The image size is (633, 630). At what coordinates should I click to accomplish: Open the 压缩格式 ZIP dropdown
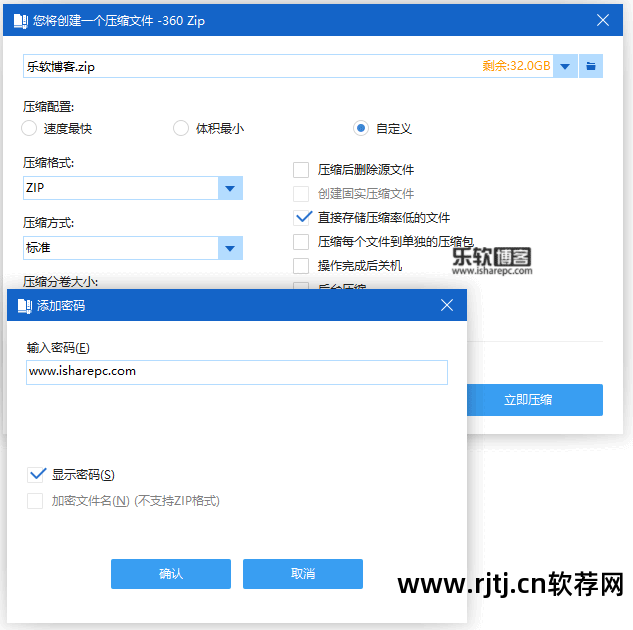133,188
